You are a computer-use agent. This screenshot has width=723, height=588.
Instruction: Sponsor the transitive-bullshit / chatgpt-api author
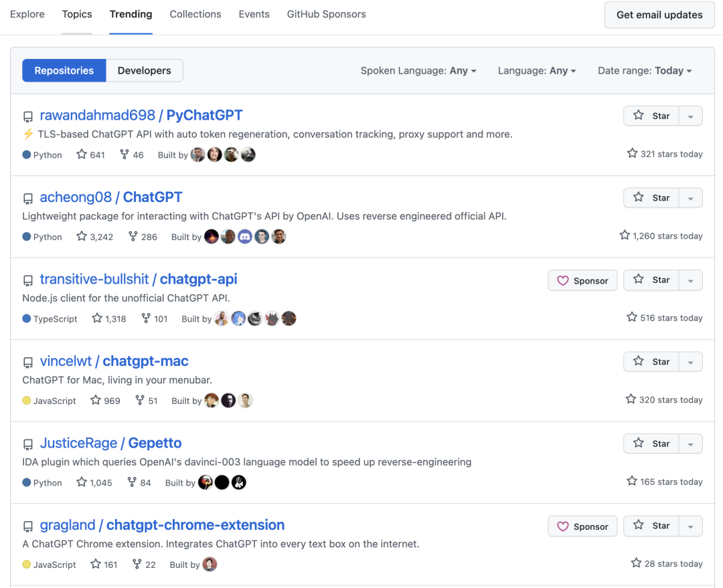tap(582, 280)
